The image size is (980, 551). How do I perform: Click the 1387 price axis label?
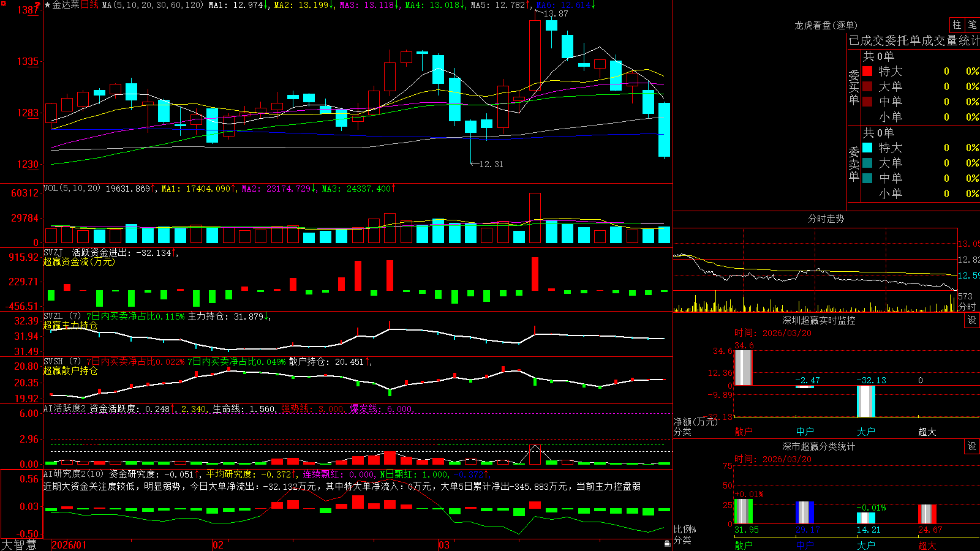(x=28, y=10)
